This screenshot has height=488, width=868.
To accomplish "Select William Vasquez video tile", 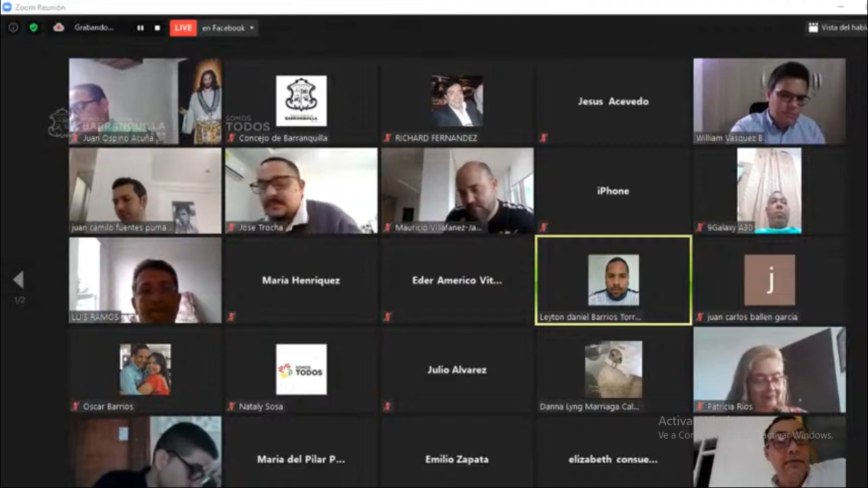I will [769, 100].
